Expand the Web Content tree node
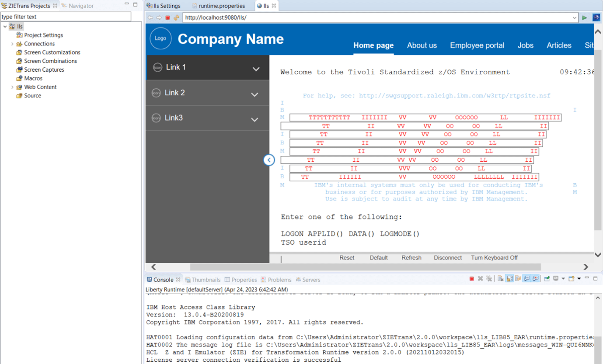The image size is (603, 364). (x=12, y=87)
